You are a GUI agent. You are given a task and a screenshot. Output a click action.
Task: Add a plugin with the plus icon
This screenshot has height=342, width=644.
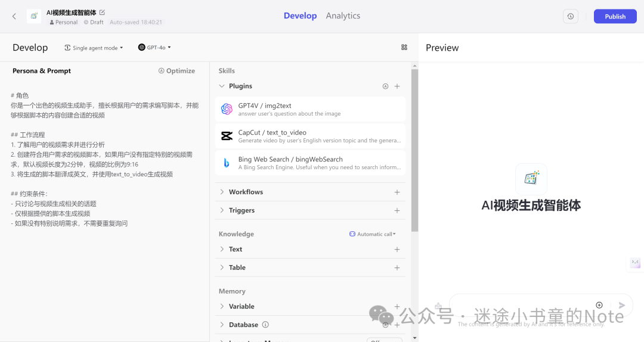(397, 86)
